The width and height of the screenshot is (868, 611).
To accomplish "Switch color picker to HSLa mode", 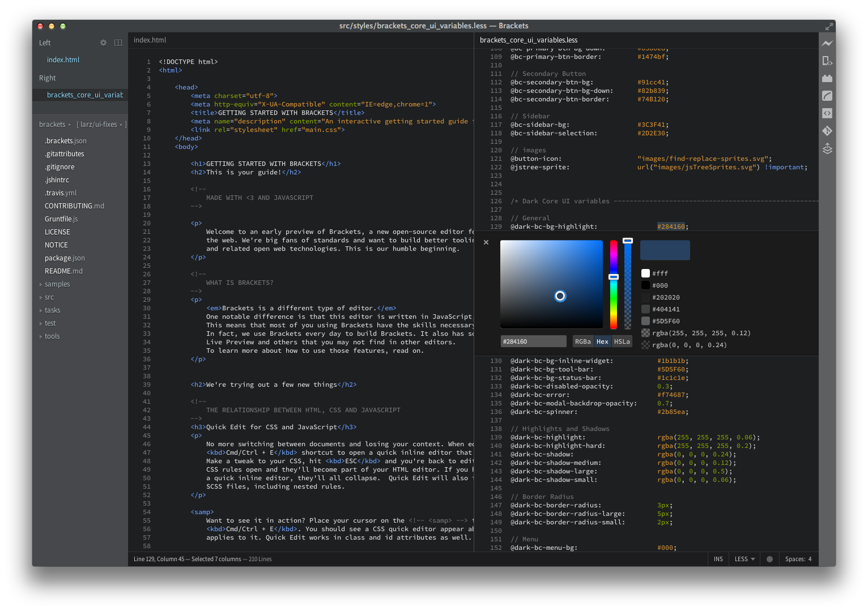I will tap(622, 341).
